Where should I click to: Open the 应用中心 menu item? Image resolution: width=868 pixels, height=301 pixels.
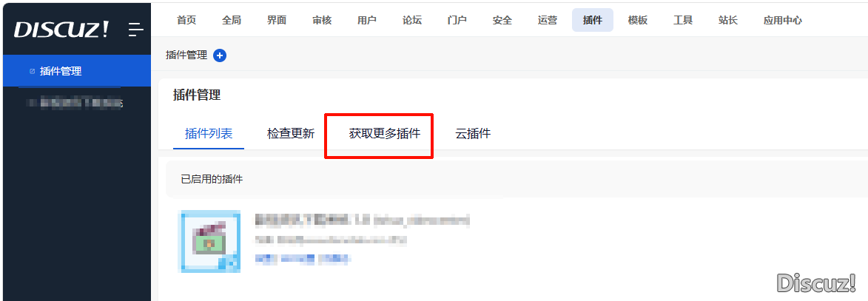coord(782,21)
